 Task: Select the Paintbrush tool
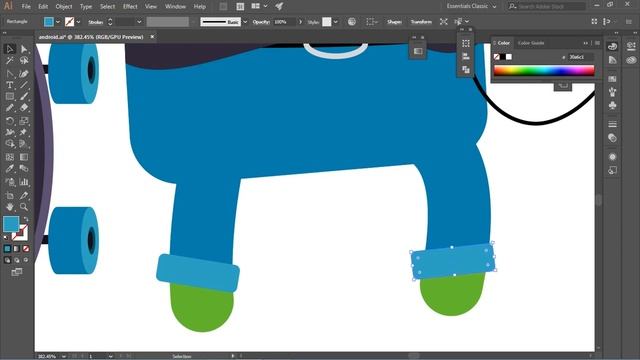(x=24, y=97)
